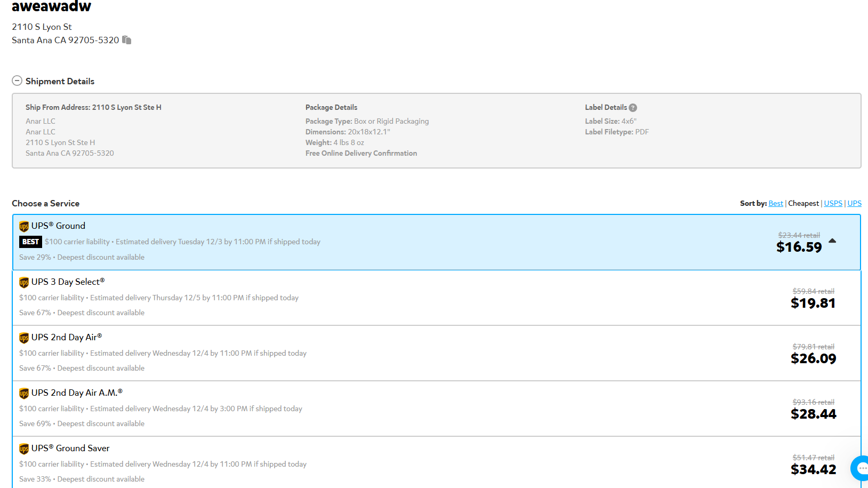Click the Weight 4 lbs 8 oz line
Viewport: 868px width, 488px height.
(x=335, y=142)
